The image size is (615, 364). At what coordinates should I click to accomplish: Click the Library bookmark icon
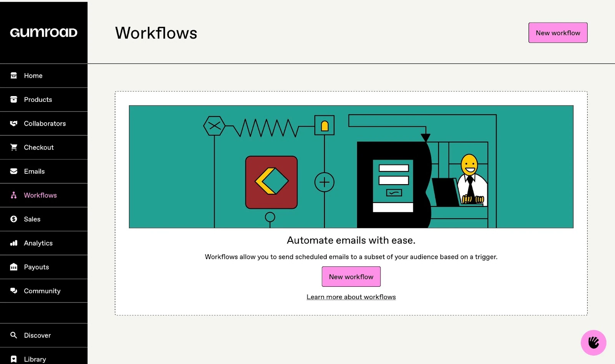(14, 359)
